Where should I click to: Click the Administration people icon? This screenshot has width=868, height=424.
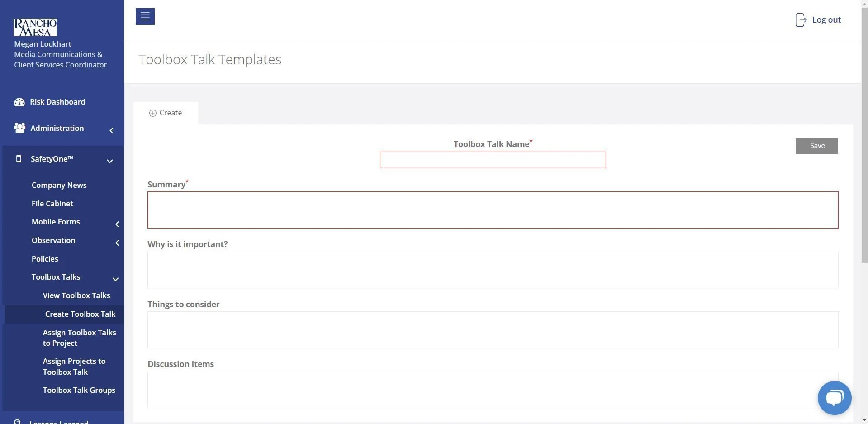click(x=19, y=128)
